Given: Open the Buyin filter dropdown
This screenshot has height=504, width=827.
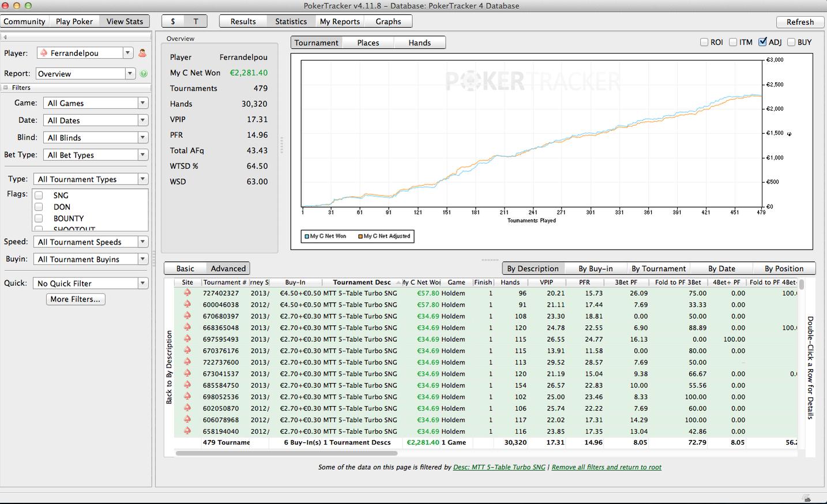Looking at the screenshot, I should 91,259.
